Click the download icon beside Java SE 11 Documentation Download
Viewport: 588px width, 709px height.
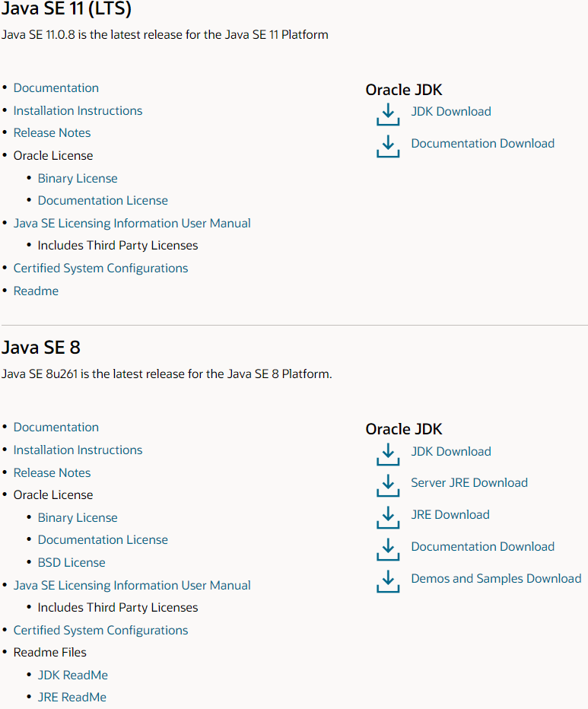pos(388,146)
